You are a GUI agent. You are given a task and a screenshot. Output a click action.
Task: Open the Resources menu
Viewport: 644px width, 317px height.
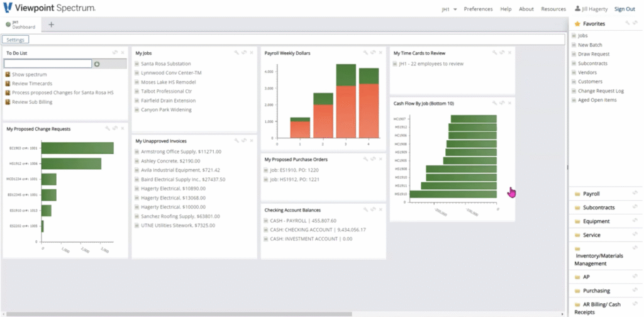(x=553, y=9)
